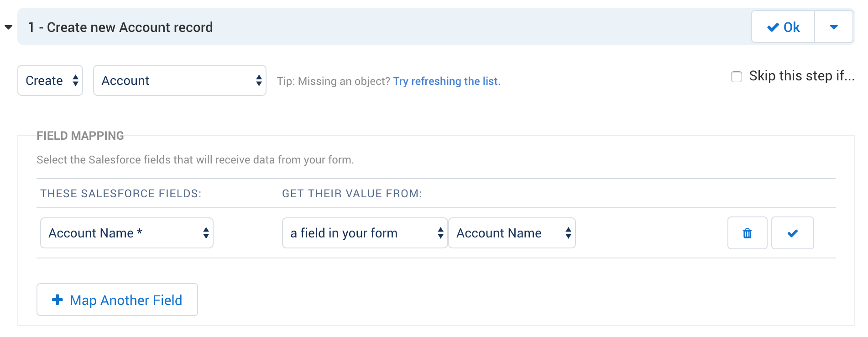Click the checkmark icon inside the Ok button

coord(773,27)
